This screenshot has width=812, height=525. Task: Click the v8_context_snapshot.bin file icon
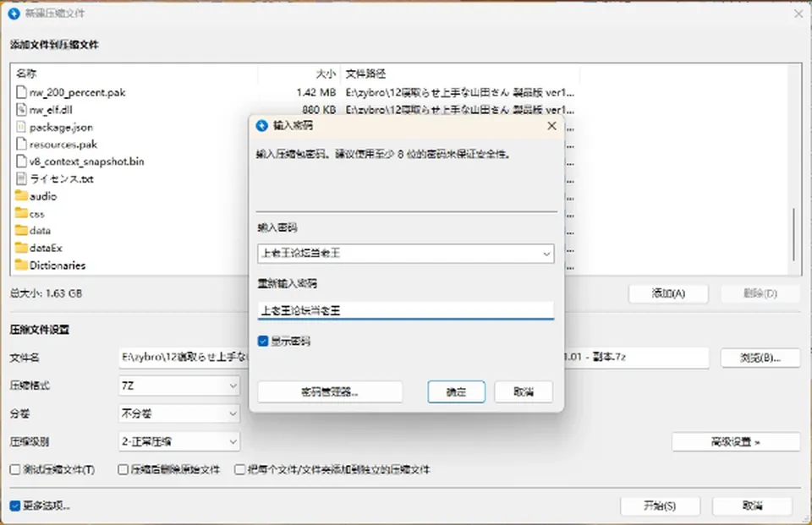21,161
